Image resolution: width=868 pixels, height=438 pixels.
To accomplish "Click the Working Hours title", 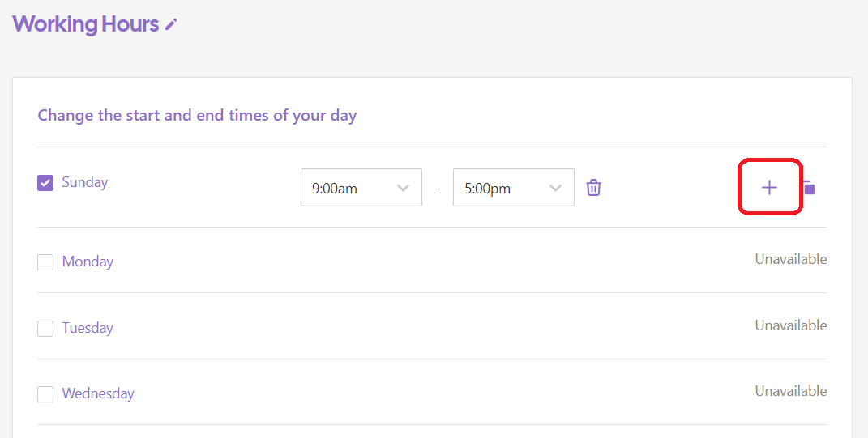I will click(85, 24).
